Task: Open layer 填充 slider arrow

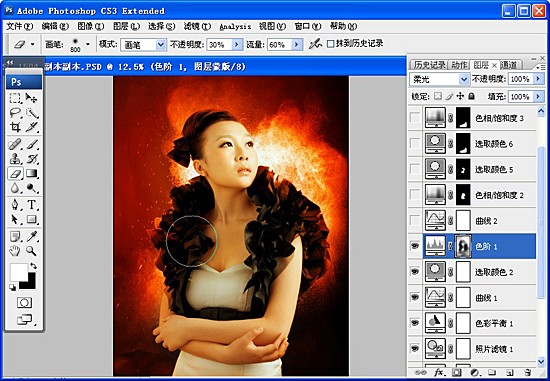Action: (x=538, y=96)
